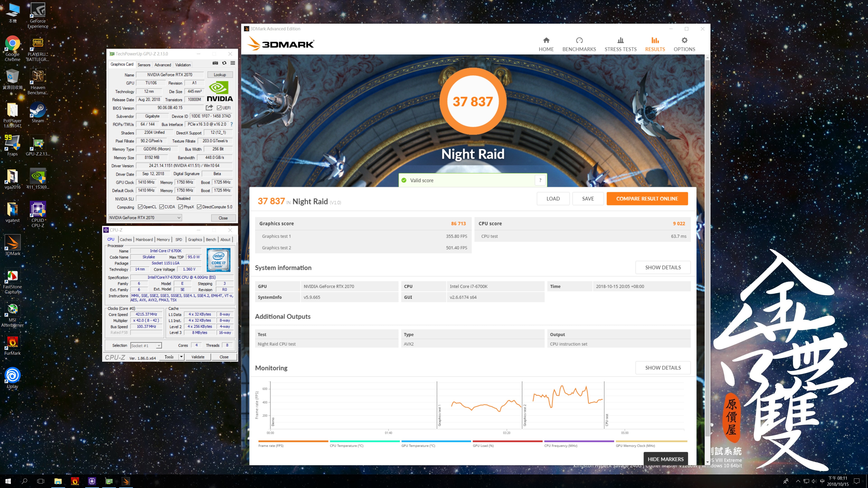The height and width of the screenshot is (488, 868).
Task: Select the PLAYERUNKNOWN'S BATTLEGROUNDS desktop icon
Action: [x=38, y=49]
